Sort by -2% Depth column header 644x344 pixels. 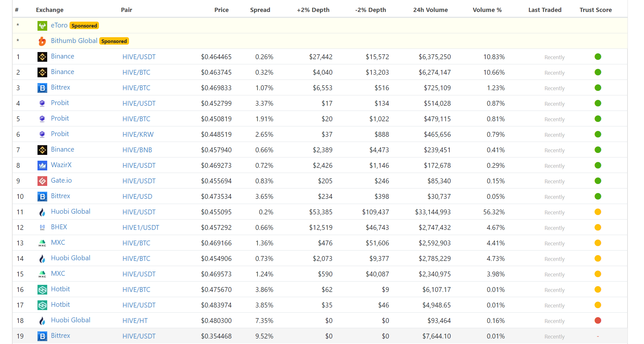point(370,10)
